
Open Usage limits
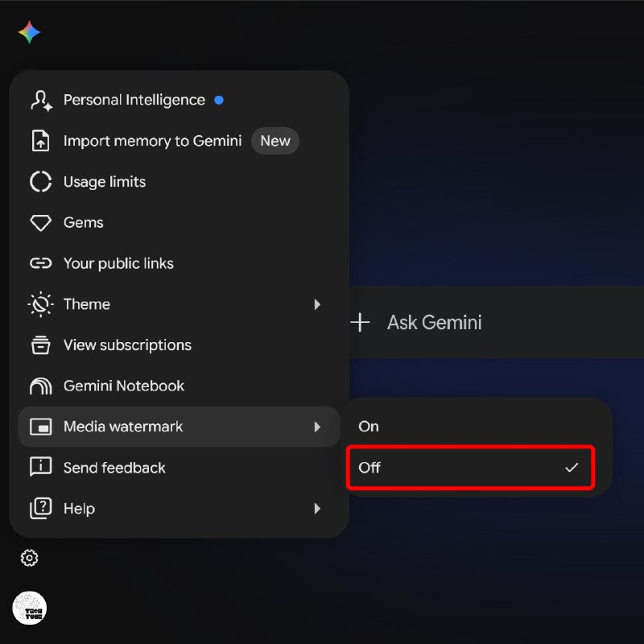(x=179, y=182)
